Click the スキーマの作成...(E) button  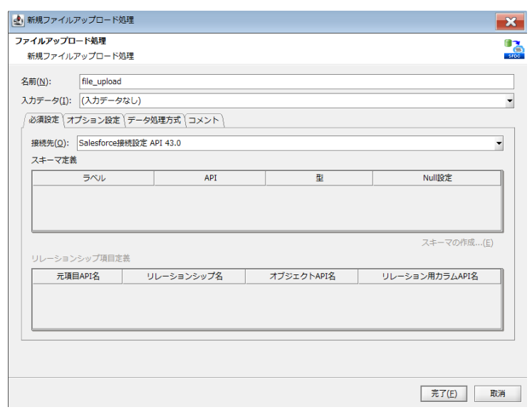pyautogui.click(x=457, y=243)
